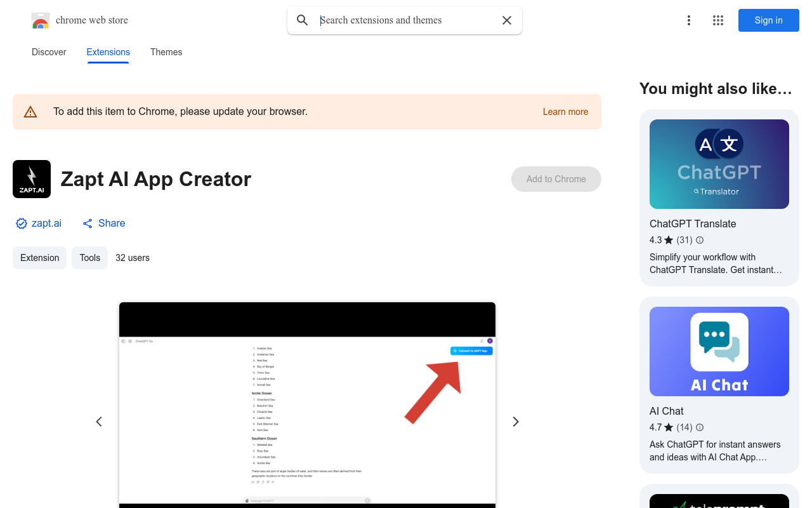Image resolution: width=812 pixels, height=508 pixels.
Task: Advance to next screenshot with right chevron
Action: [516, 422]
